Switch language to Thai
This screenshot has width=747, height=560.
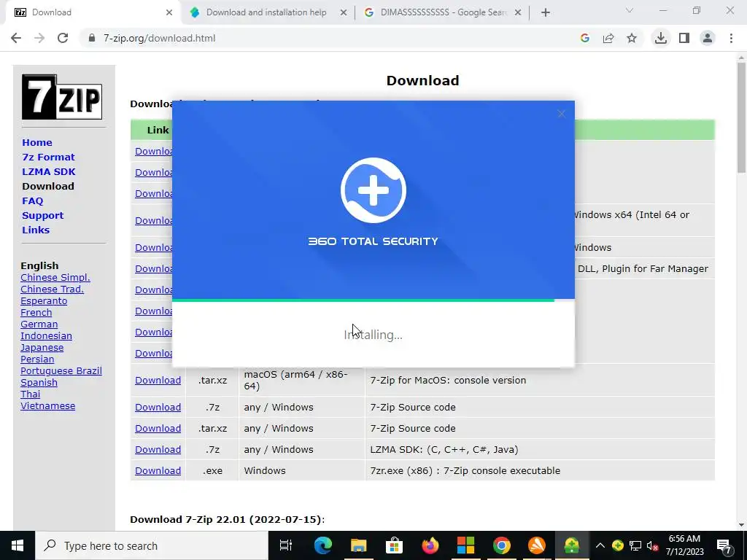pyautogui.click(x=31, y=394)
